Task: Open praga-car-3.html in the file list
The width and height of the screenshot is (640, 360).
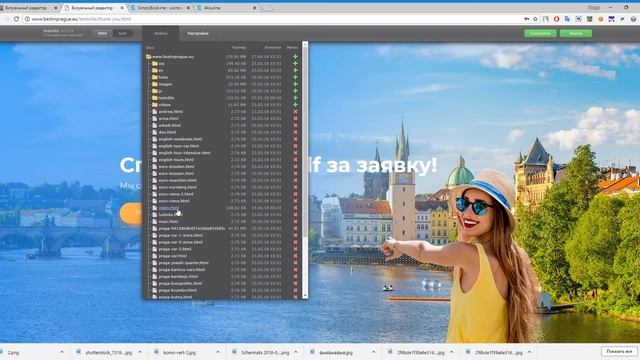Action: point(175,249)
